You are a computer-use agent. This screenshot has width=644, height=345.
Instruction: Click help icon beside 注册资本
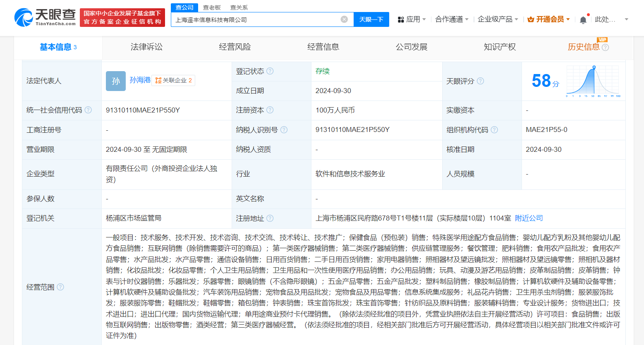click(270, 110)
